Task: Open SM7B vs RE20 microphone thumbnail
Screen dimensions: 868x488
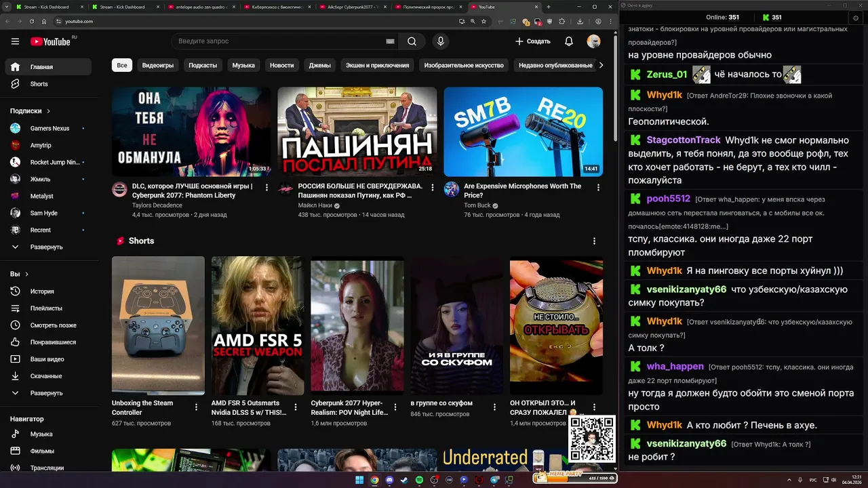Action: coord(524,131)
